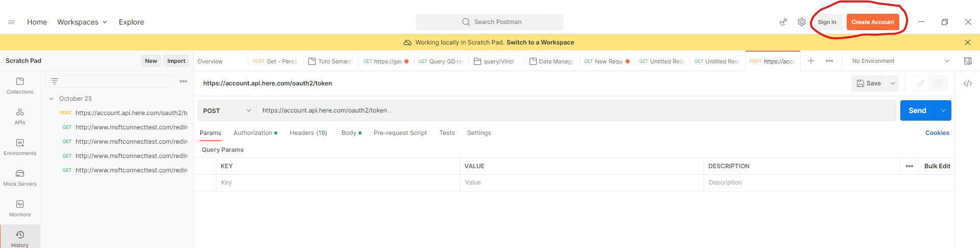Screen dimensions: 980x248
Task: Add a new request tab with plus icon
Action: click(x=811, y=61)
